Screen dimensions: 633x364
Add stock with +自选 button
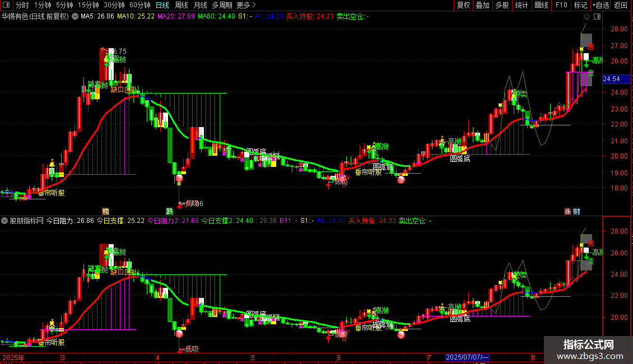click(601, 5)
